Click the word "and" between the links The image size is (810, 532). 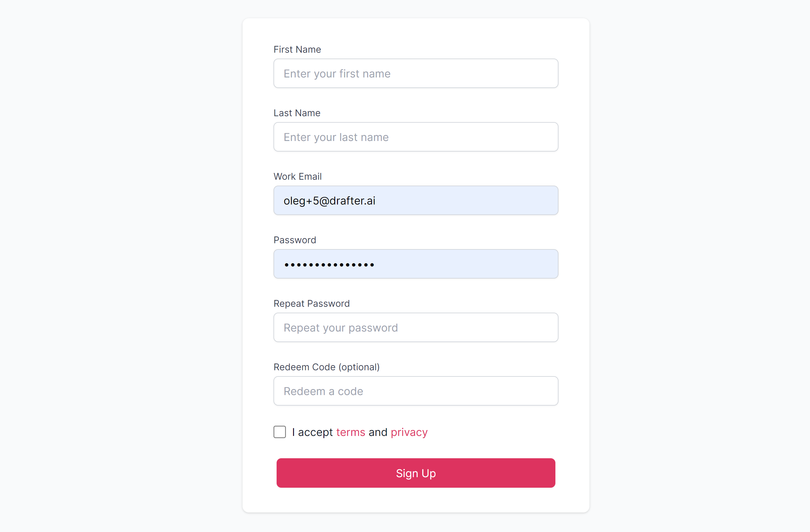(x=378, y=432)
